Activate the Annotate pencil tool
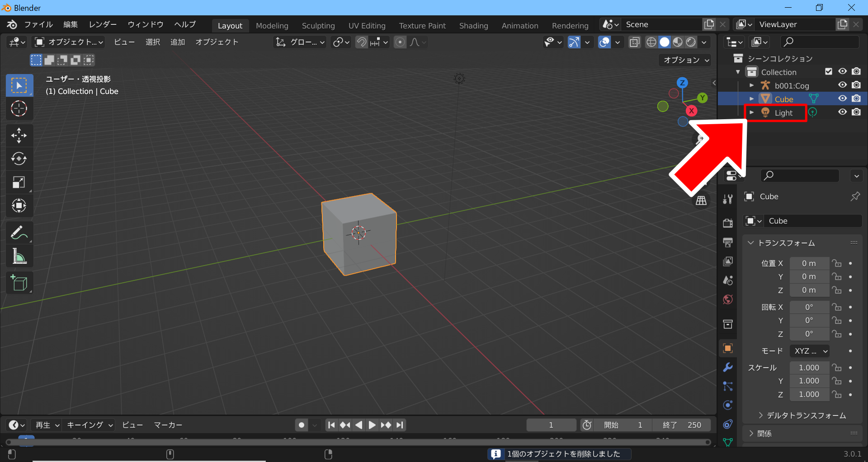 pos(19,233)
